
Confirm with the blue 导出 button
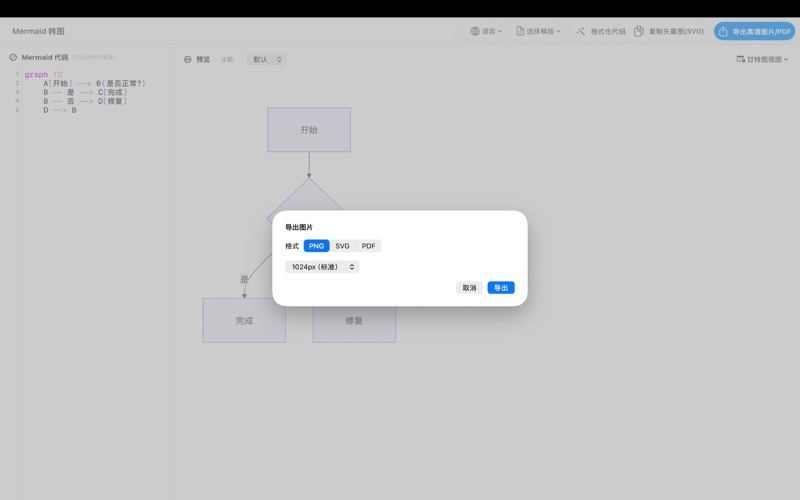[x=501, y=288]
